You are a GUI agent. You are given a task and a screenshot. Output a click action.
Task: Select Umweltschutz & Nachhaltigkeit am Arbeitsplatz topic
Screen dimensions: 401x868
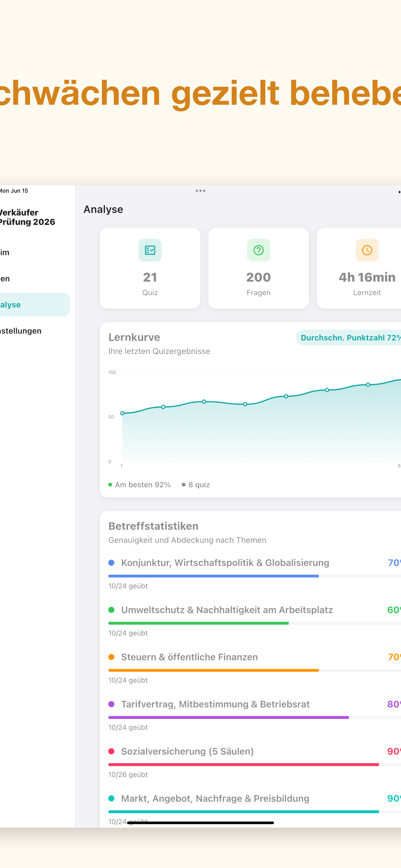click(227, 610)
